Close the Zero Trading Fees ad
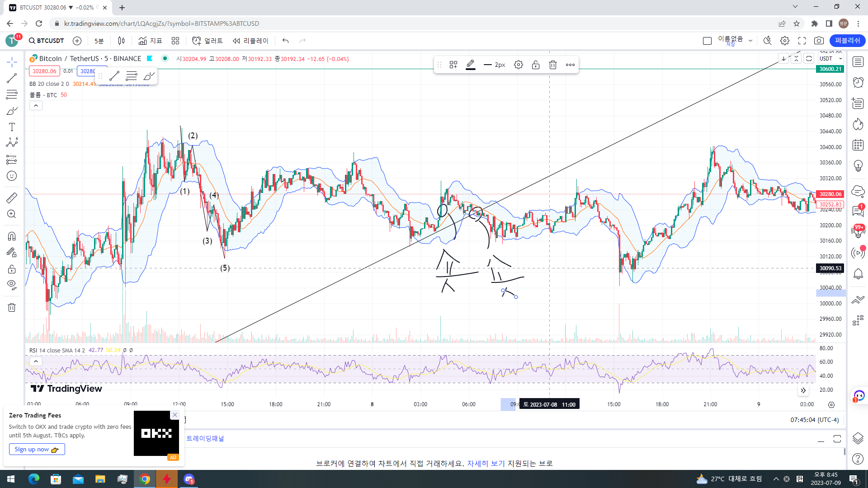 click(175, 415)
